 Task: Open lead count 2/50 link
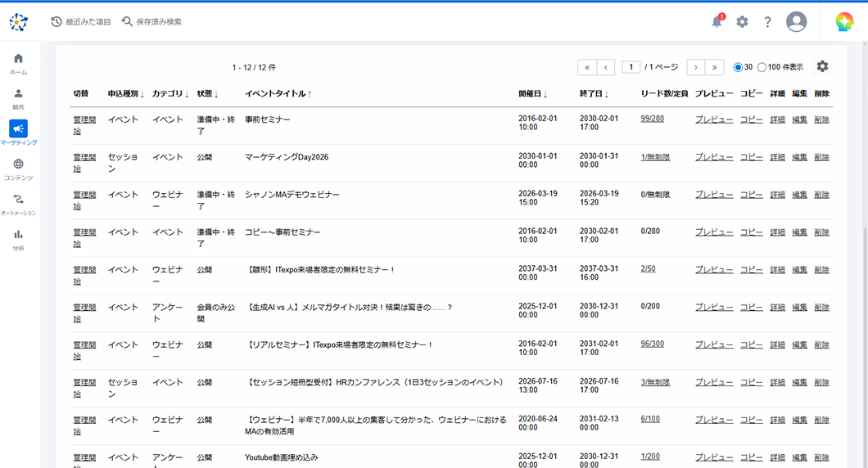648,268
